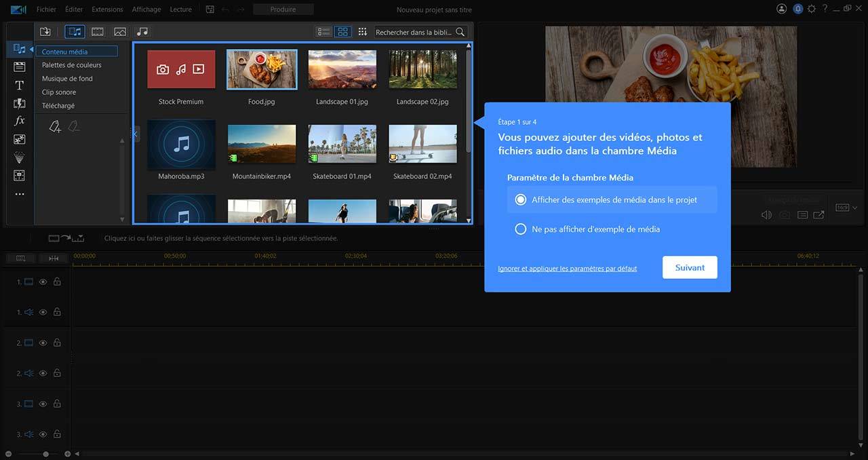Select the Landscape 01.jpg thumbnail
Image resolution: width=868 pixels, height=460 pixels.
(342, 70)
